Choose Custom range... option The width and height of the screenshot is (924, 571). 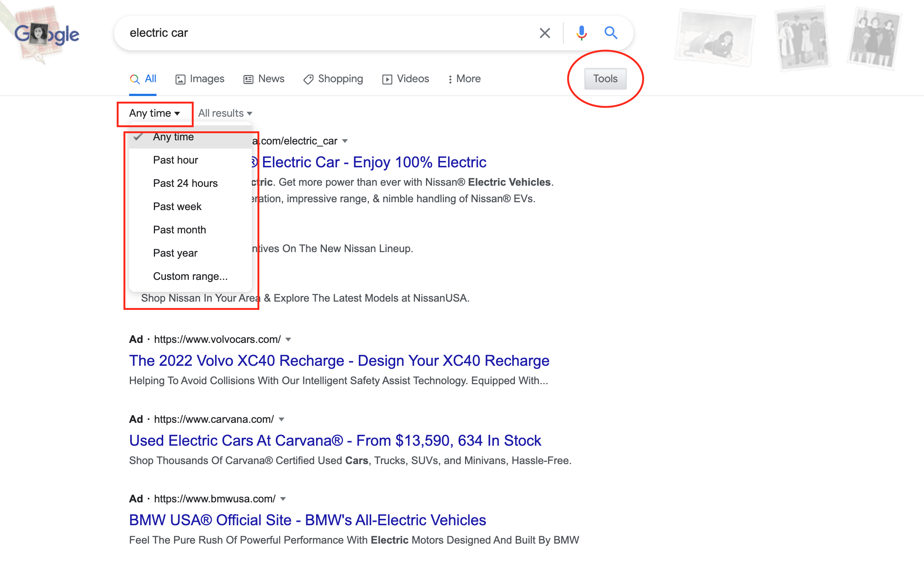tap(190, 276)
